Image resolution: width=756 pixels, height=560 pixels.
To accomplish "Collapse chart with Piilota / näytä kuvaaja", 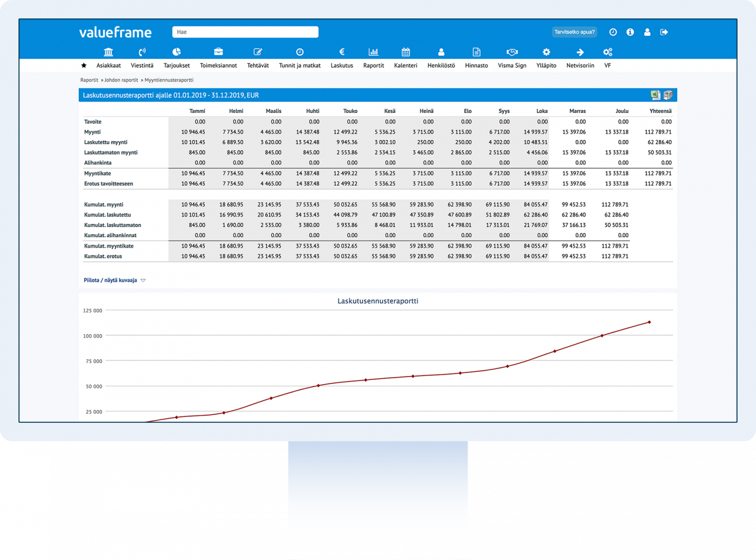I will (110, 281).
